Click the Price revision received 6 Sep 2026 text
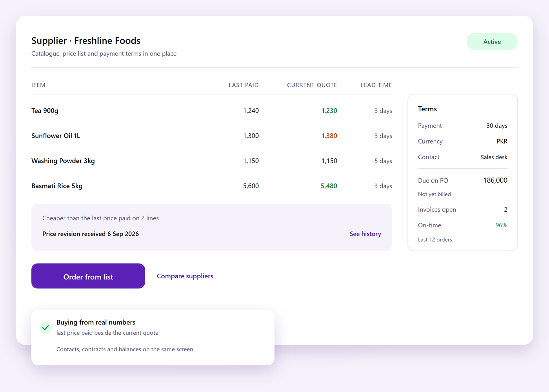 (x=91, y=234)
